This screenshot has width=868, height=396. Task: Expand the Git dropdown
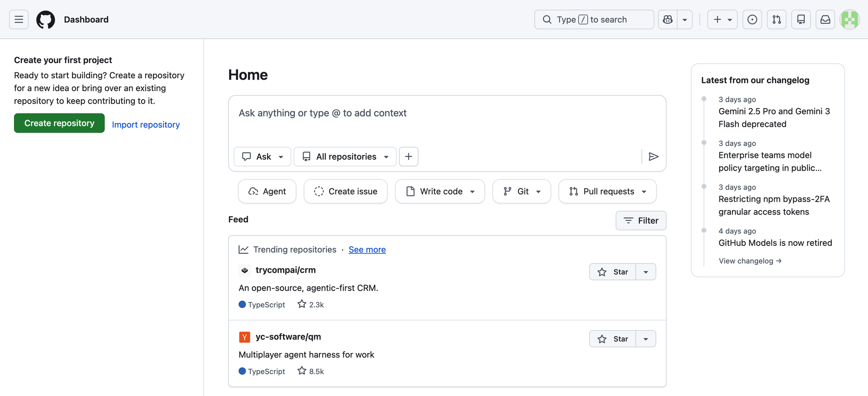point(522,191)
